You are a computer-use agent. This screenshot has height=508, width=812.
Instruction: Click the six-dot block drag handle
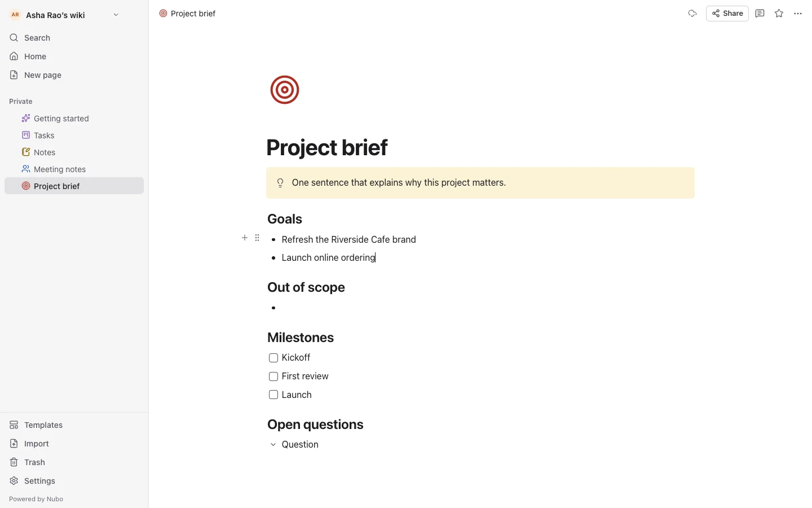[257, 238]
